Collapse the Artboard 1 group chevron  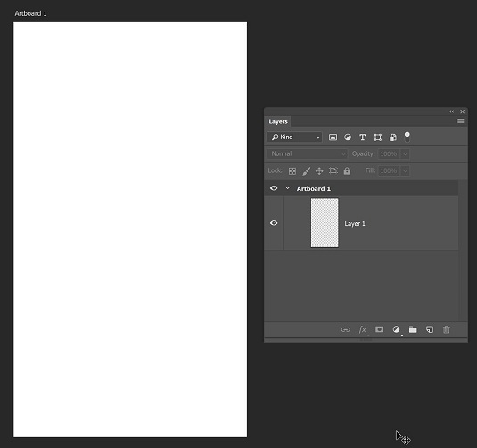pos(287,188)
